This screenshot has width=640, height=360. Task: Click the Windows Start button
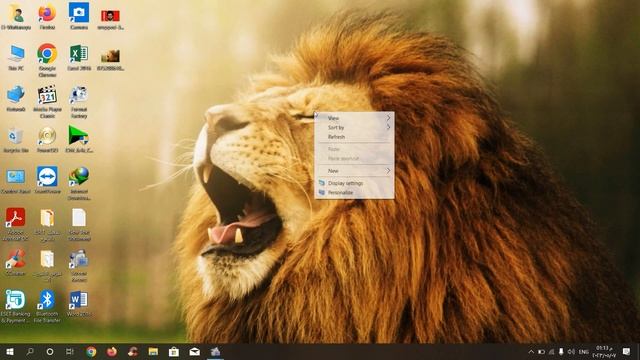pos(10,352)
